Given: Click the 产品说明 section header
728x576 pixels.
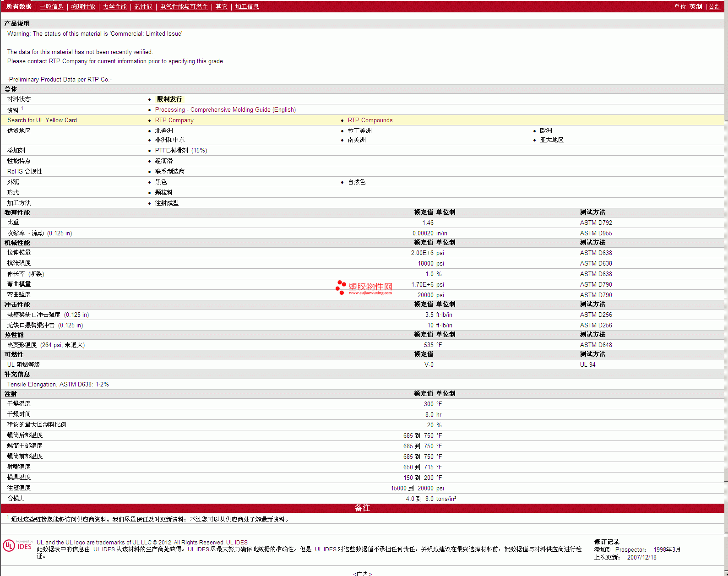Looking at the screenshot, I should pos(17,23).
